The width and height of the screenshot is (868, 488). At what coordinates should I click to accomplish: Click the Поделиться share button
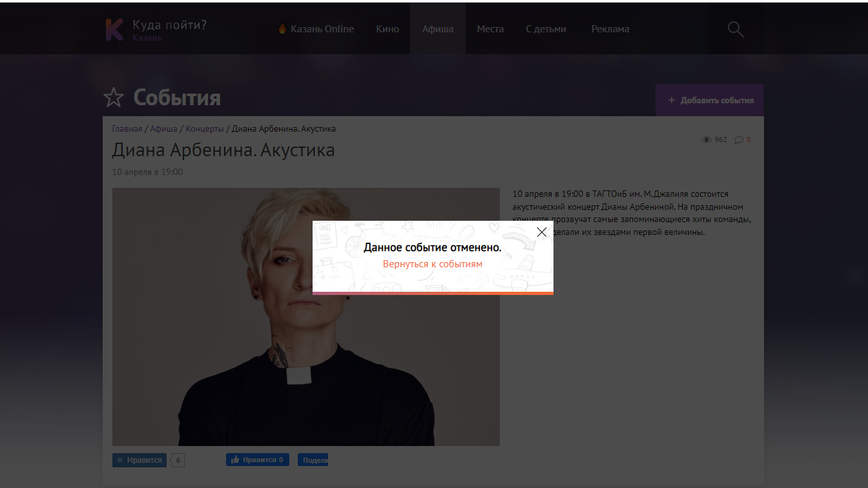coord(313,460)
